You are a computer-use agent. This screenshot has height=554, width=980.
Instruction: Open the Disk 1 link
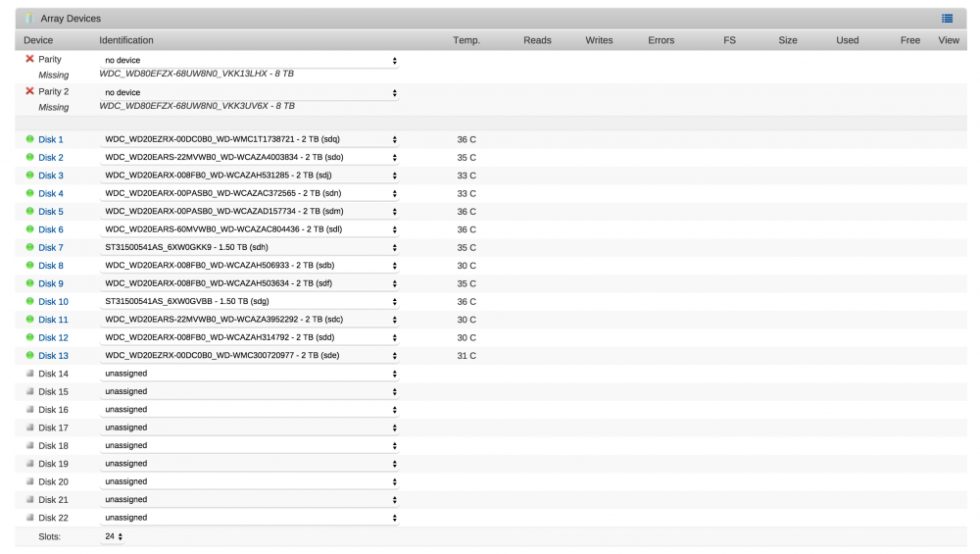(x=51, y=139)
